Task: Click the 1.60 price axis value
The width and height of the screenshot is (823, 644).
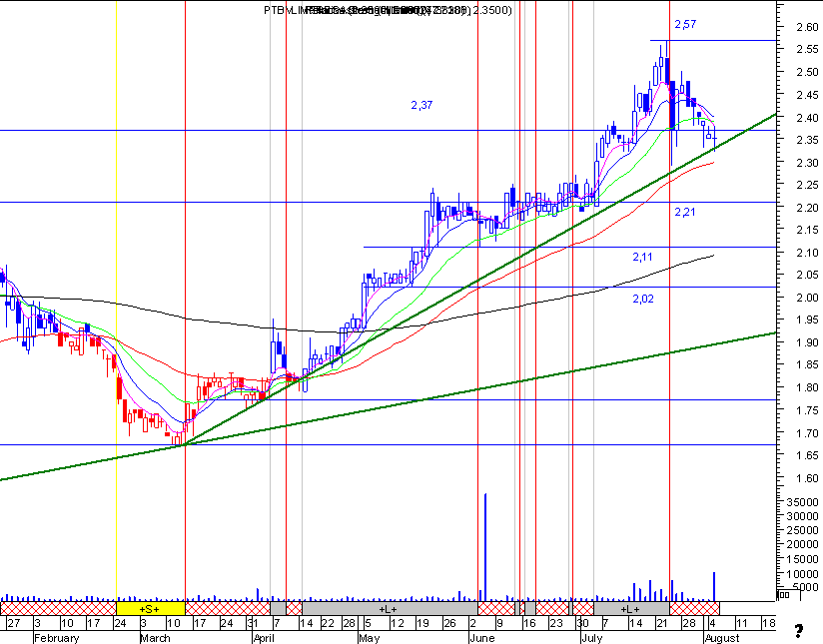Action: click(x=807, y=478)
